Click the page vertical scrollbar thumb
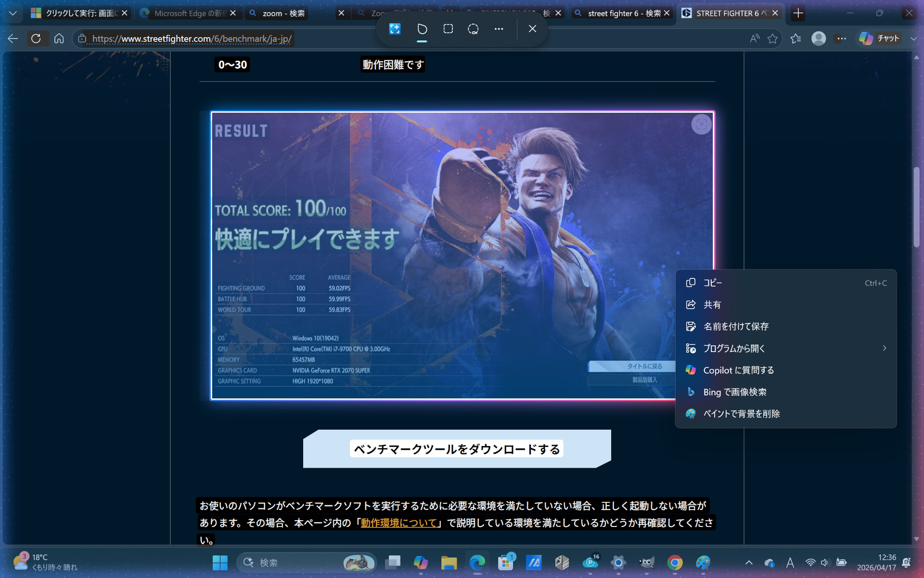 pyautogui.click(x=916, y=207)
